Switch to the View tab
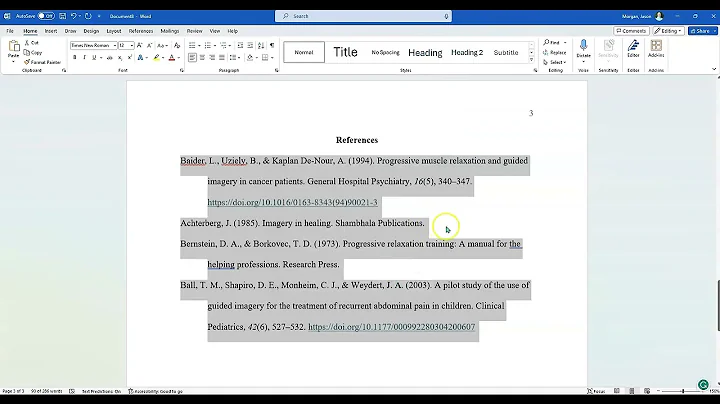Viewport: 720px width, 404px height. [x=214, y=31]
